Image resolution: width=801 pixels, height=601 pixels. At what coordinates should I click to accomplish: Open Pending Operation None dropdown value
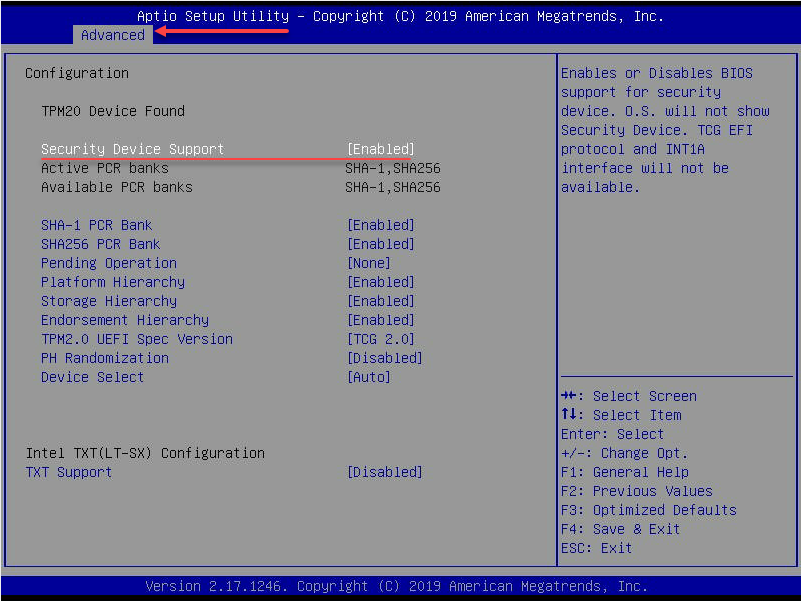pos(368,263)
